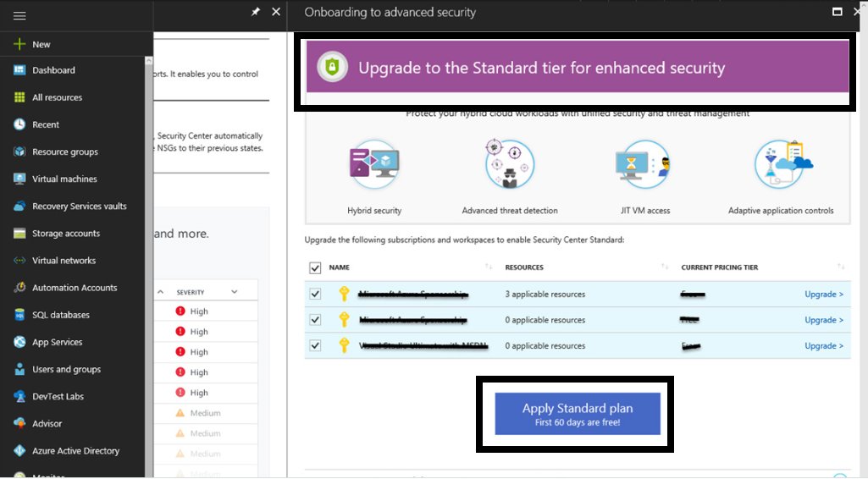Click Users and groups icon
The image size is (868, 479).
pos(19,369)
